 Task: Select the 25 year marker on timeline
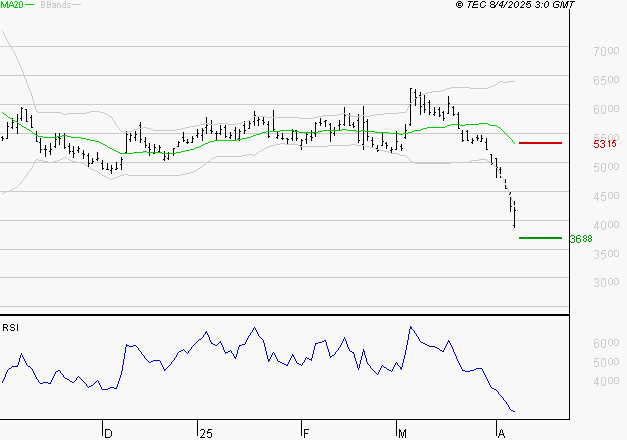(x=206, y=433)
